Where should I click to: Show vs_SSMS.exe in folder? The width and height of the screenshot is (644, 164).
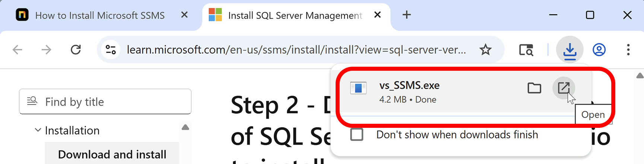tap(534, 88)
